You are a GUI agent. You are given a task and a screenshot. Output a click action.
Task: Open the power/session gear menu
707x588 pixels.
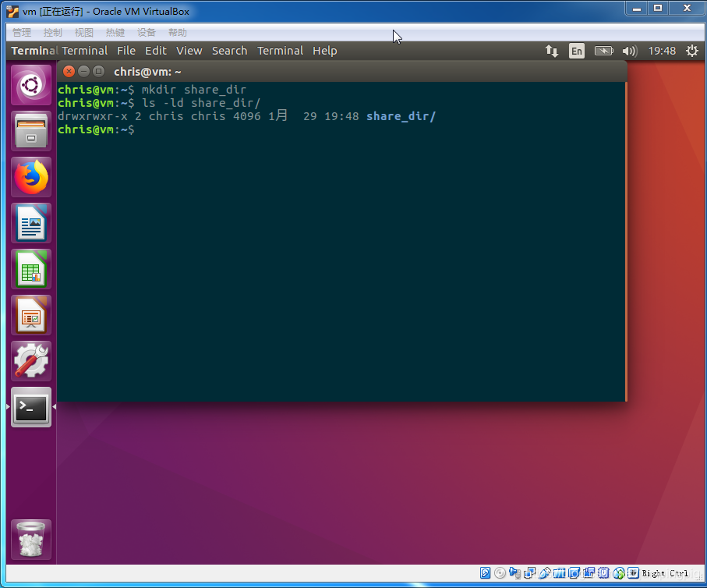[691, 51]
